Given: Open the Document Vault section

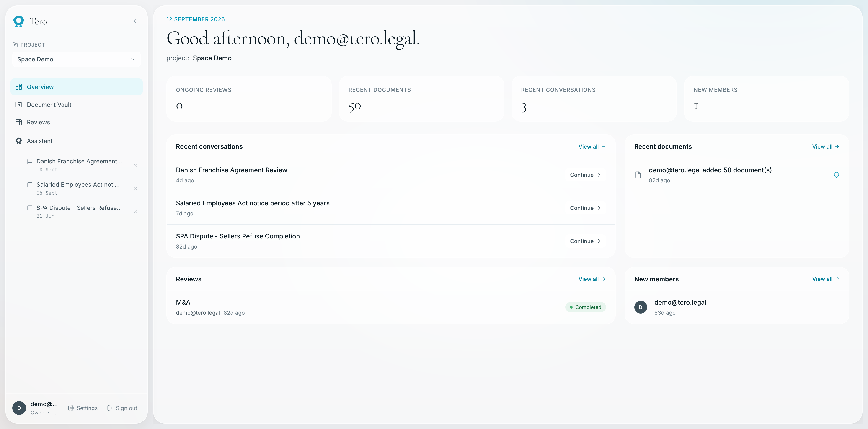Looking at the screenshot, I should click(x=77, y=105).
